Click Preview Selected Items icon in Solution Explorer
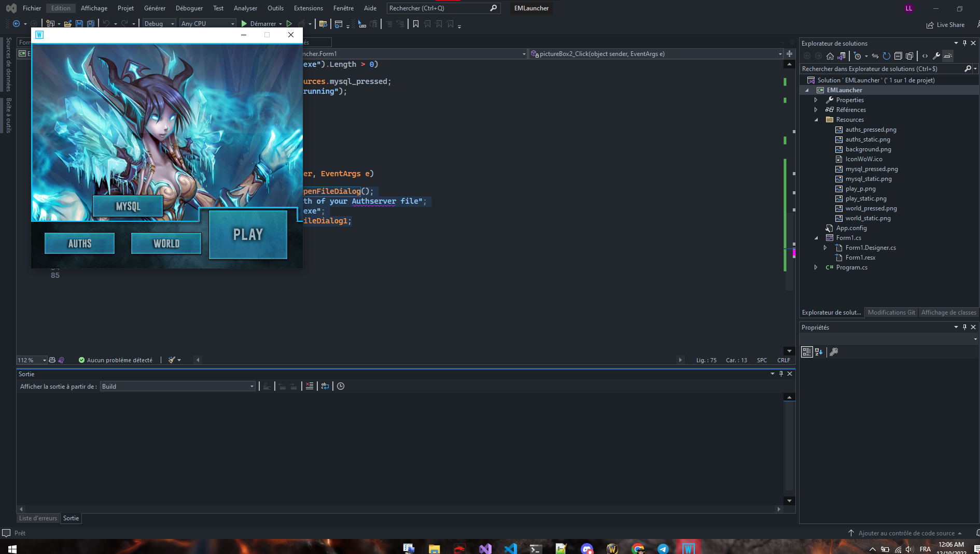The image size is (980, 554). (948, 56)
